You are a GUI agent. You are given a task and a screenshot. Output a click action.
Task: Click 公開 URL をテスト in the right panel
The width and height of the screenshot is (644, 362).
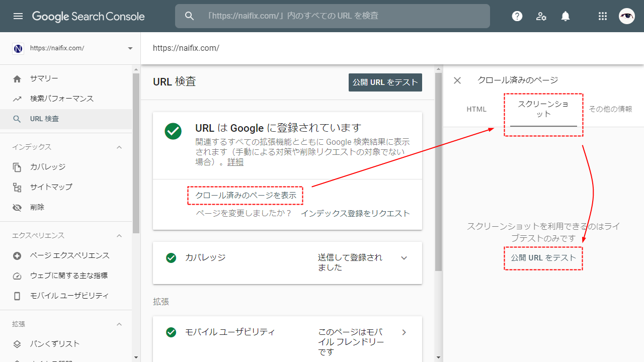point(543,257)
